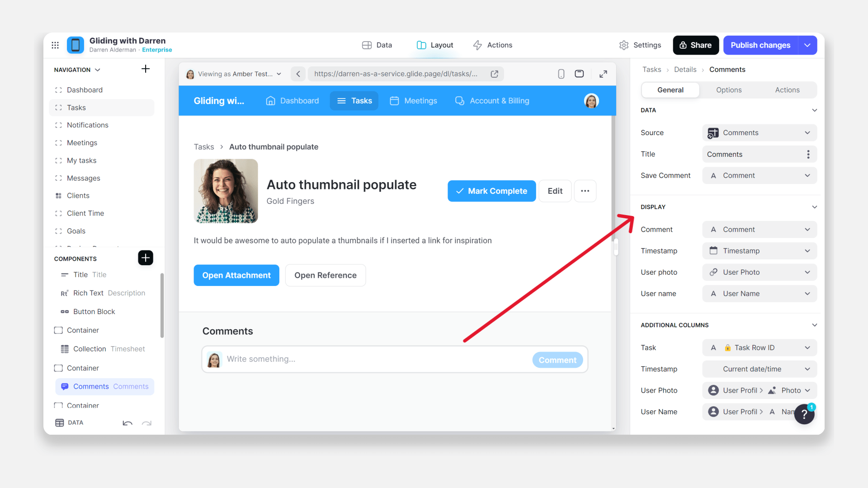Click the Mark Complete button
868x488 pixels.
pos(491,191)
